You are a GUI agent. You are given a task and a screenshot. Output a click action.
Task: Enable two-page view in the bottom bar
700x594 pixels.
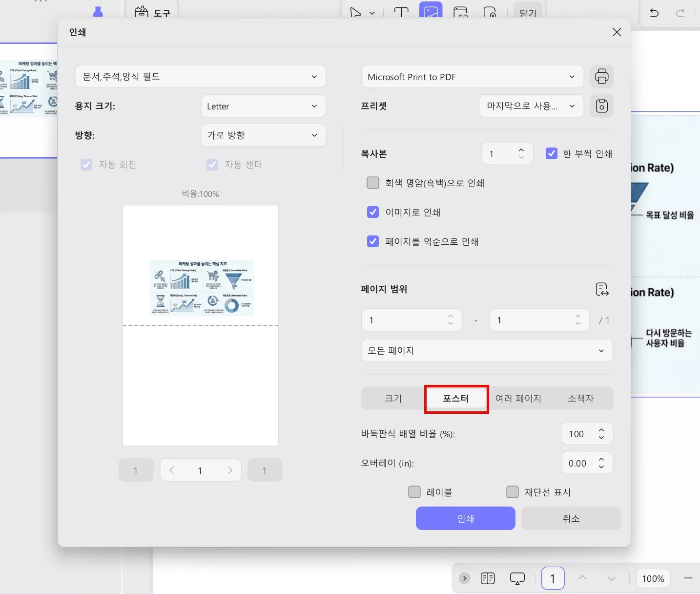tap(487, 578)
